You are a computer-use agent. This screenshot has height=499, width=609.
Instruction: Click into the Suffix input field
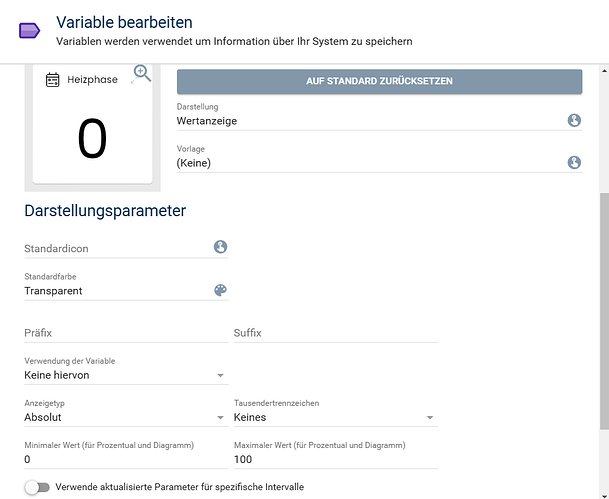tap(335, 333)
